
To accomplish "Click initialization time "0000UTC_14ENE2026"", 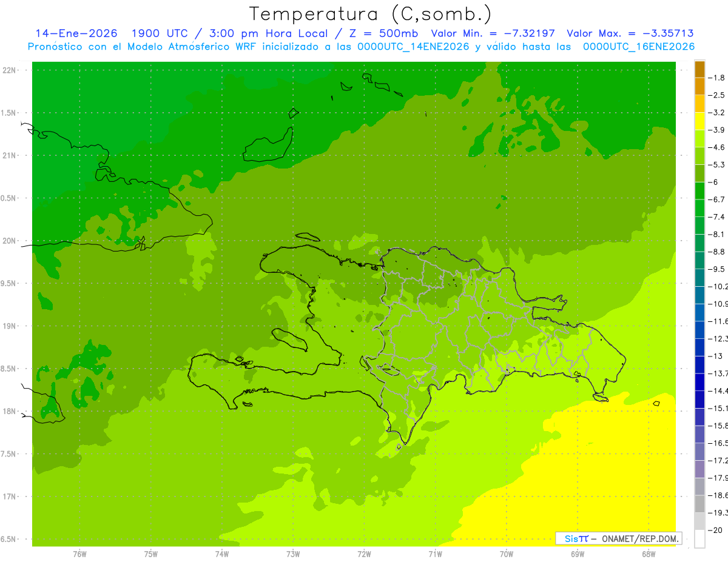I will 413,47.
